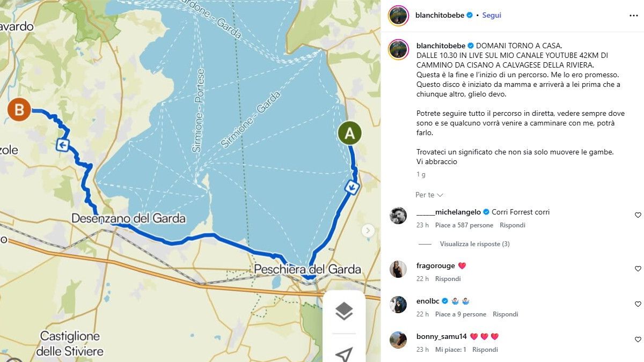View 'Piace a 587 persone' likes list
644x362 pixels.
(464, 225)
